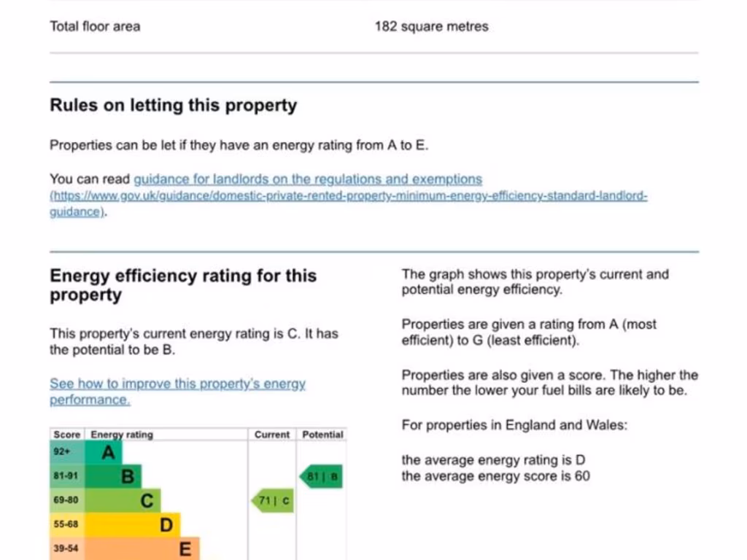
Task: Select the green B rating bar
Action: 114,477
